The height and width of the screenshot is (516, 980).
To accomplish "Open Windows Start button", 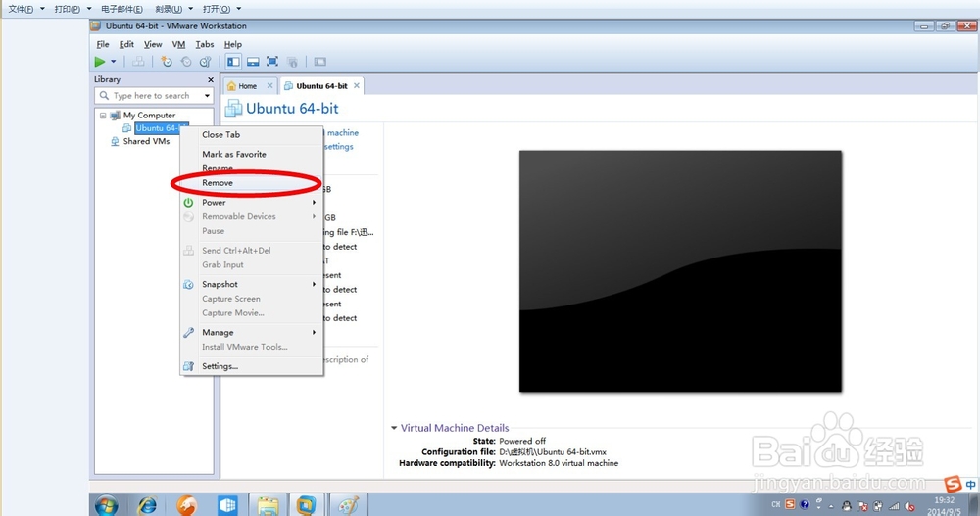I will [107, 505].
